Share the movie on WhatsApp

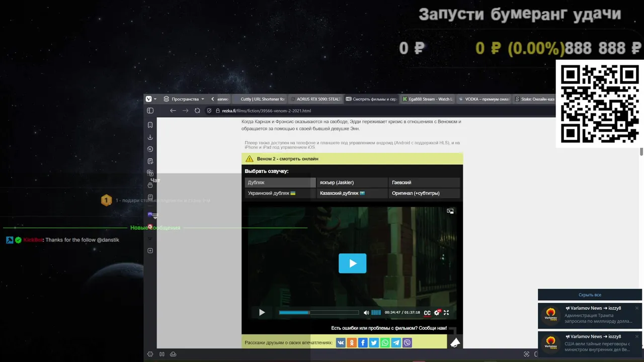(385, 343)
